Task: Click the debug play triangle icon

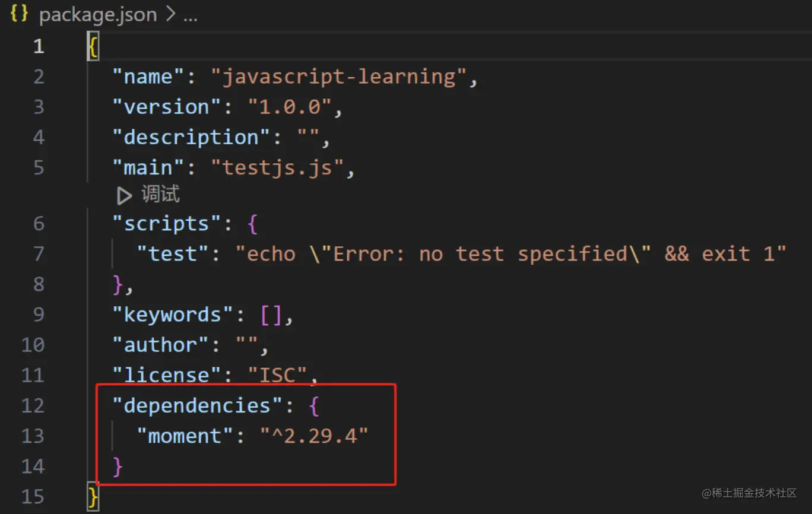Action: point(123,195)
